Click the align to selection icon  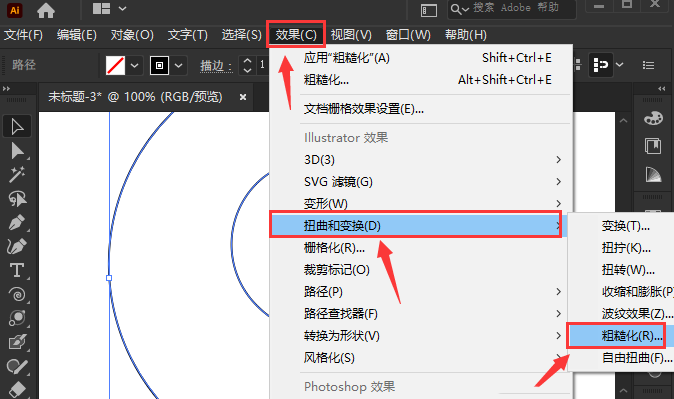tap(600, 65)
